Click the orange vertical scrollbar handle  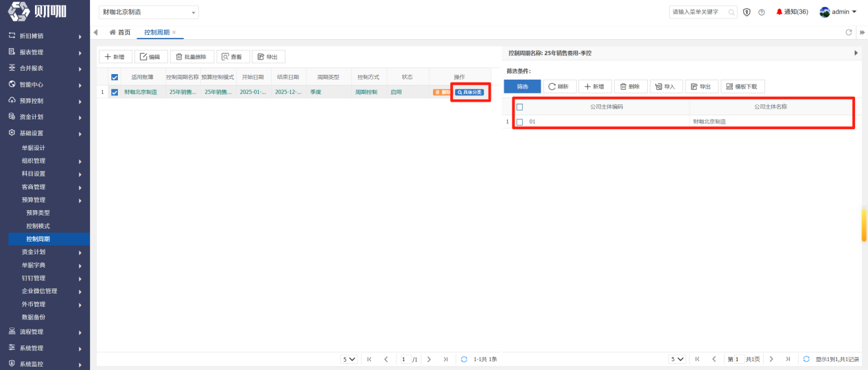864,225
